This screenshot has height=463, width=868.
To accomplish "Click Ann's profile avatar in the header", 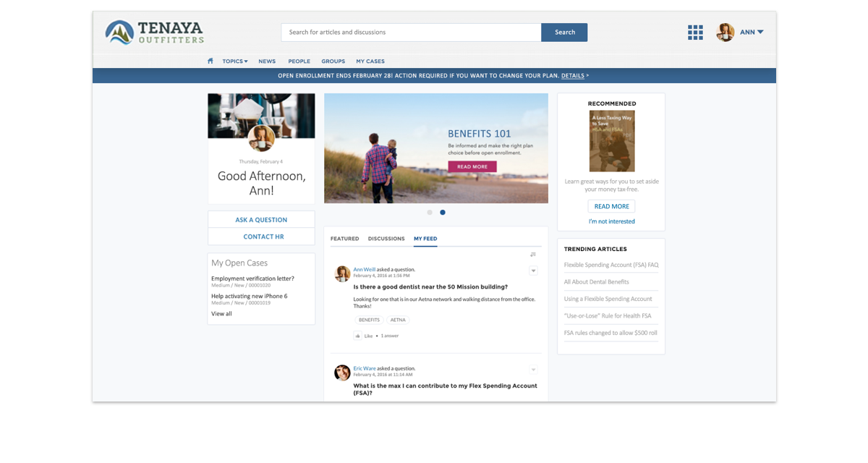I will click(x=725, y=33).
